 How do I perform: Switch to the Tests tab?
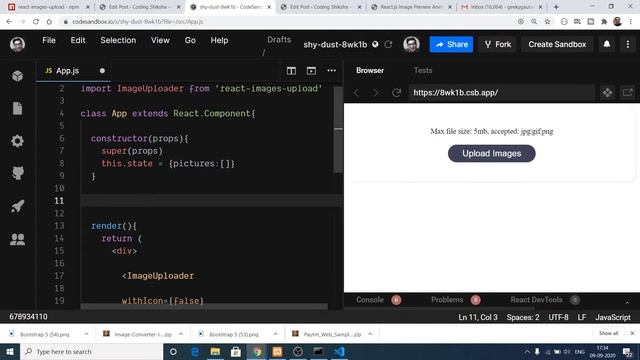pos(423,70)
